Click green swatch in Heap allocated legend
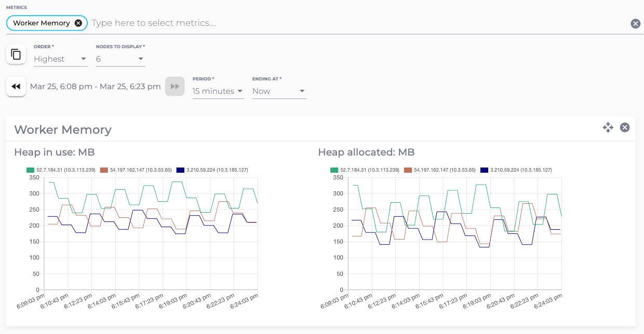Screen dimensions: 644x334 334,170
